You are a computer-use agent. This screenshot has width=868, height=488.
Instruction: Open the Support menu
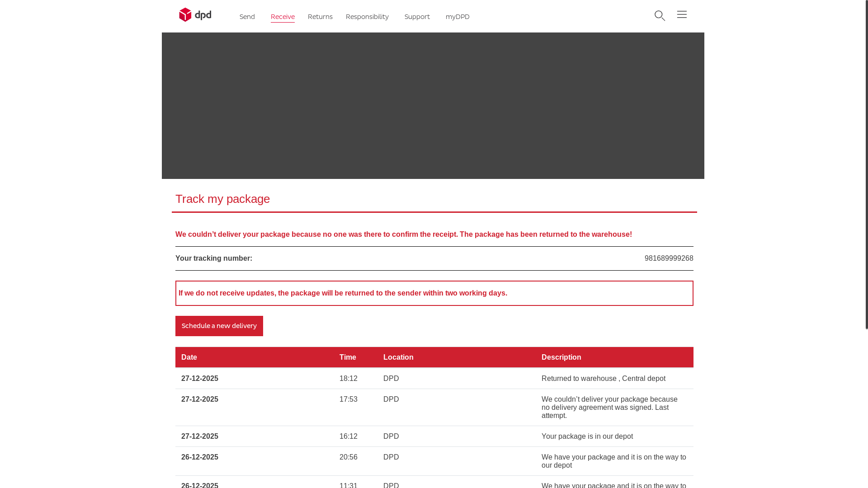(x=417, y=17)
